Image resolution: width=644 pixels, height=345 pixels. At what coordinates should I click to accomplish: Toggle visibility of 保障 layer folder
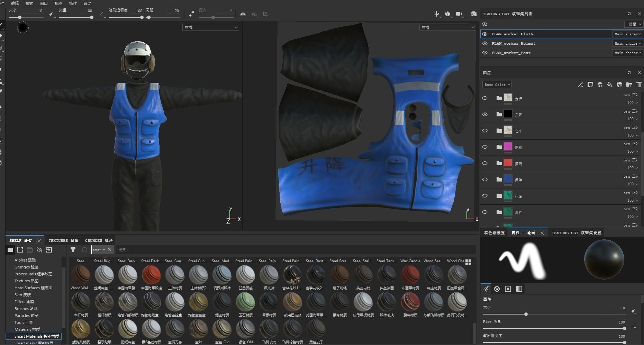click(x=485, y=179)
